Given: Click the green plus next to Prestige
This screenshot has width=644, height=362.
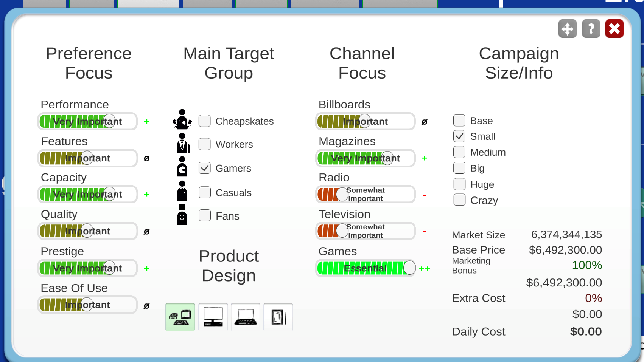Looking at the screenshot, I should [x=147, y=268].
